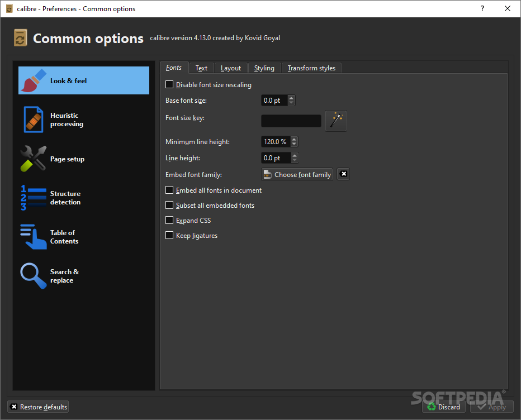Click the calibre icon in the title bar
The width and height of the screenshot is (521, 420).
(x=10, y=8)
